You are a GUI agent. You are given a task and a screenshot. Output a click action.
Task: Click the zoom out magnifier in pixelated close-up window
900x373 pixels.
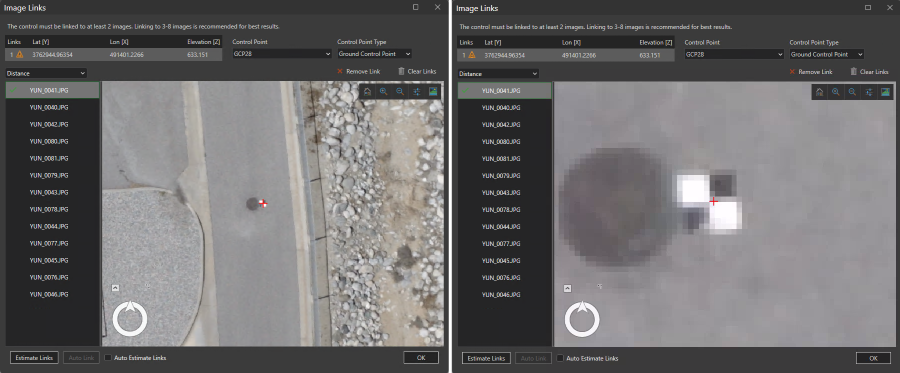pos(852,92)
